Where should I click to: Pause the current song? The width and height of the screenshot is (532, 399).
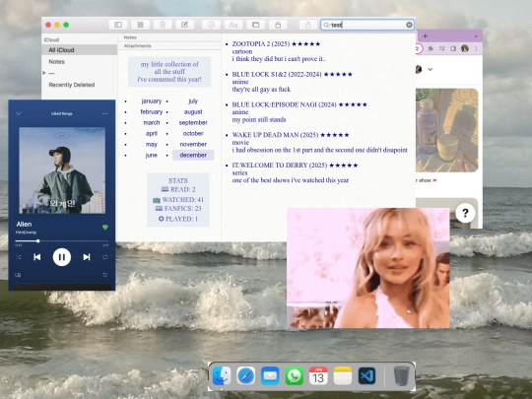62,257
